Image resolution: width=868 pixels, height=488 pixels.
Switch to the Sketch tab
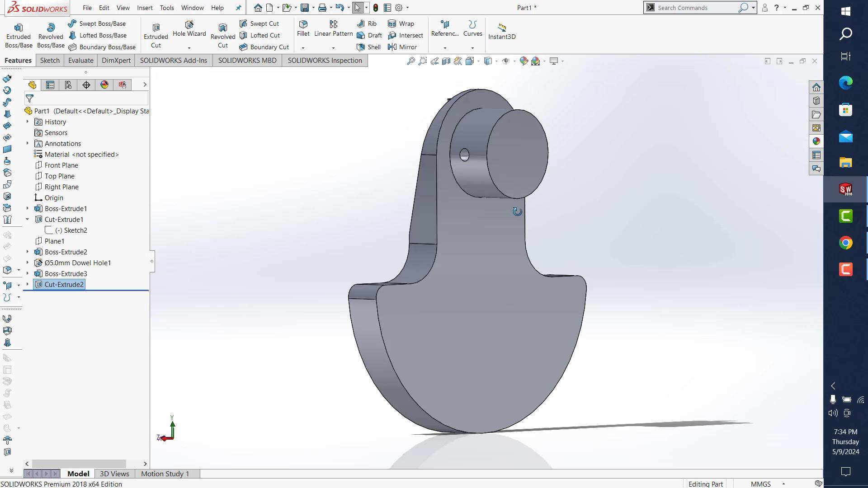pos(50,61)
